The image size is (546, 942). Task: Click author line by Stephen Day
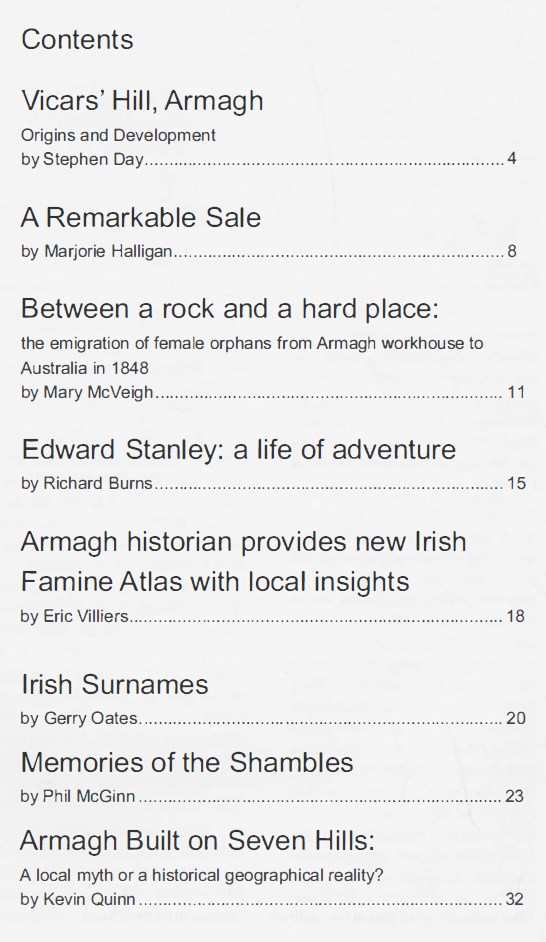coord(83,159)
